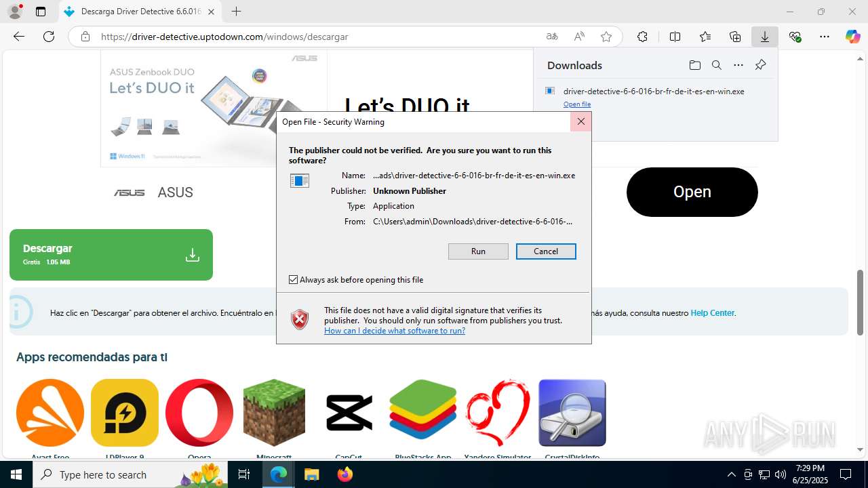Go back to the previous page
868x488 pixels.
pos(19,37)
